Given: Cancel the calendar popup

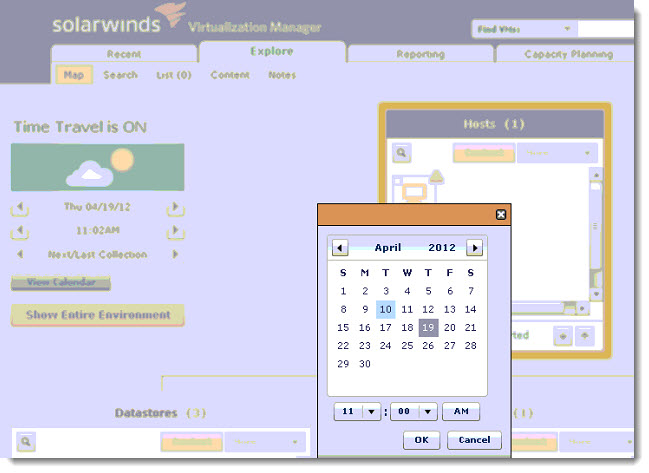Looking at the screenshot, I should [x=474, y=440].
